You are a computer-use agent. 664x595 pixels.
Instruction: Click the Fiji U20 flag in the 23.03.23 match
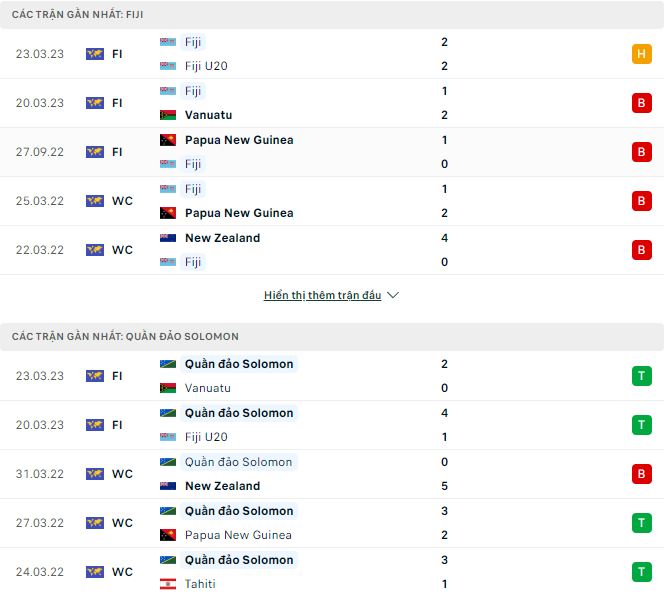pyautogui.click(x=168, y=66)
